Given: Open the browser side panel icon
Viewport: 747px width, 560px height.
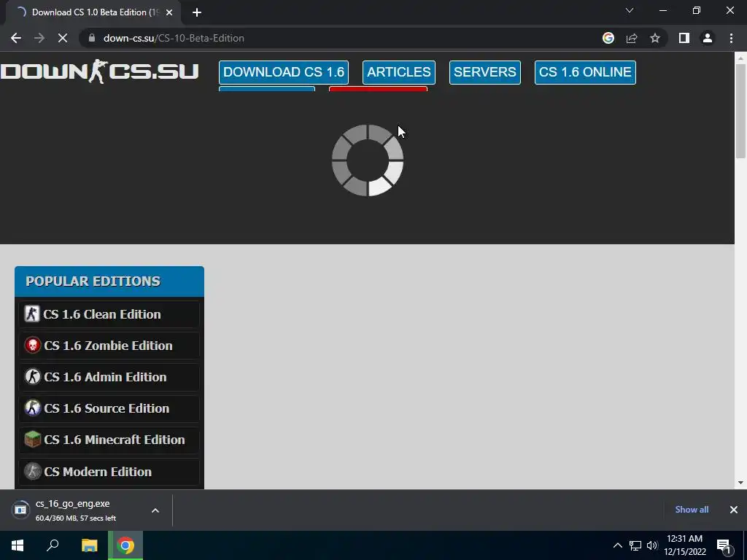Looking at the screenshot, I should [684, 38].
